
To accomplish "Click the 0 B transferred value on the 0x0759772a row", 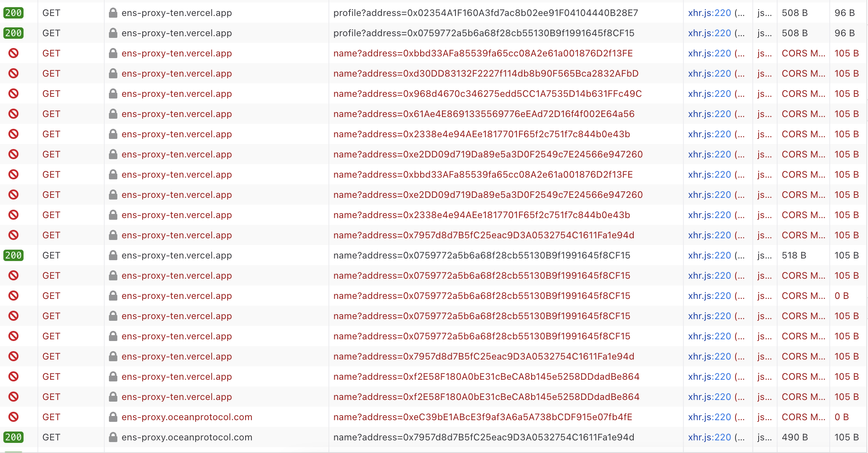I will pyautogui.click(x=842, y=296).
